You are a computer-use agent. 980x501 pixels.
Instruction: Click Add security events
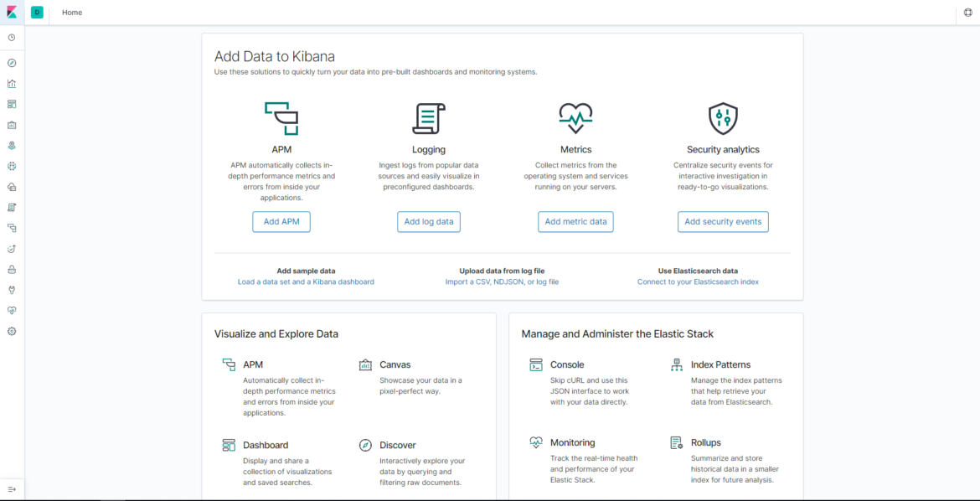[x=722, y=221]
